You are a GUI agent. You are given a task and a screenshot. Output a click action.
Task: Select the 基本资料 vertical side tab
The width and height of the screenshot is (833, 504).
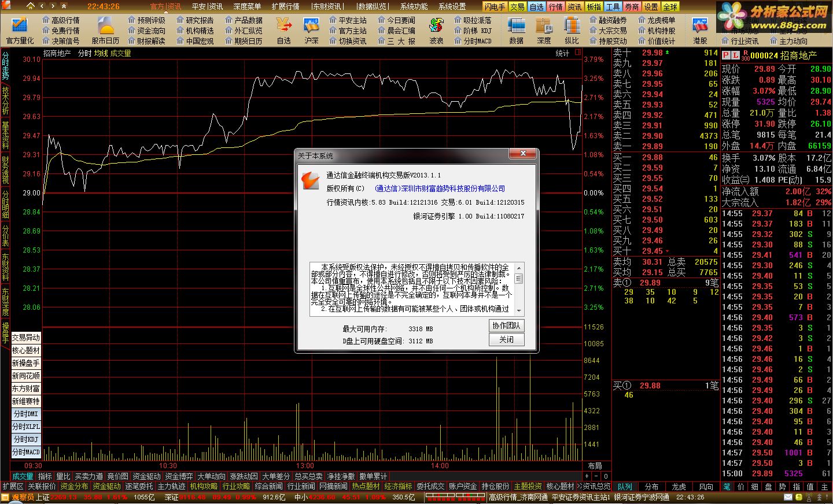tap(5, 135)
